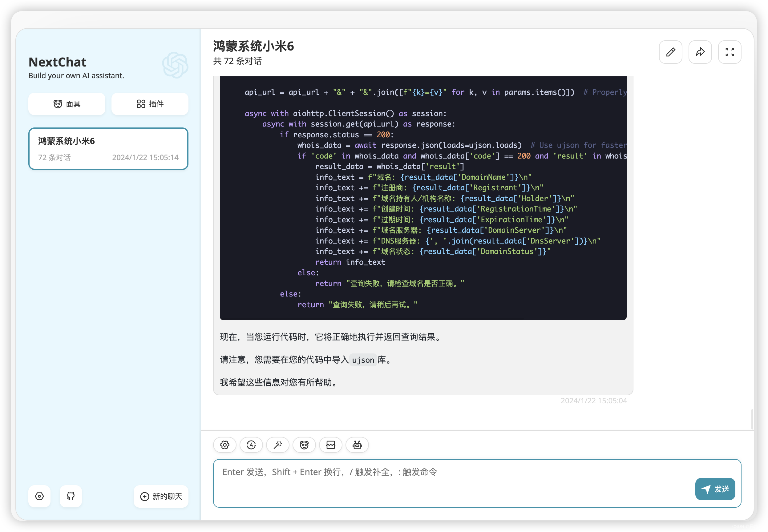Click the pencil edit-title icon
The width and height of the screenshot is (768, 532).
click(670, 52)
